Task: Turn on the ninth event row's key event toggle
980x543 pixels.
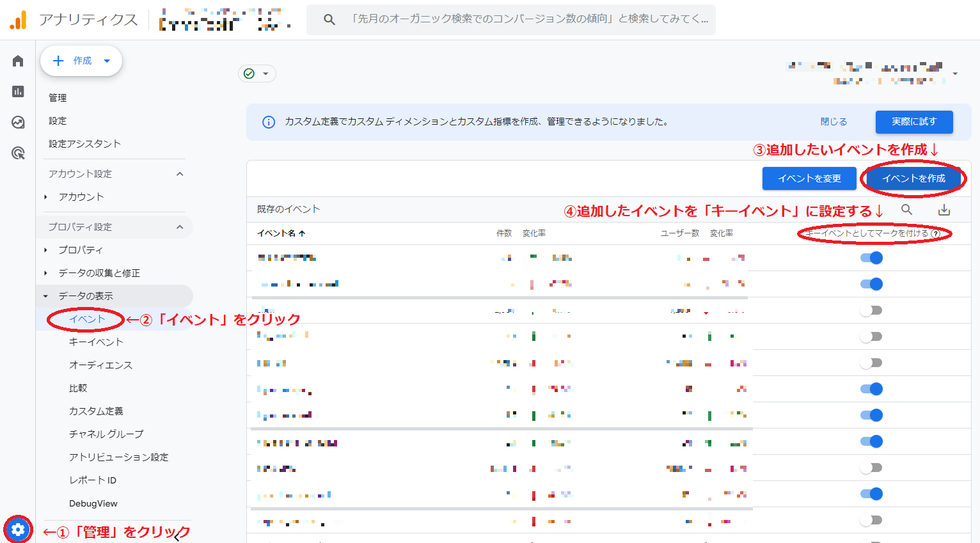Action: [871, 468]
